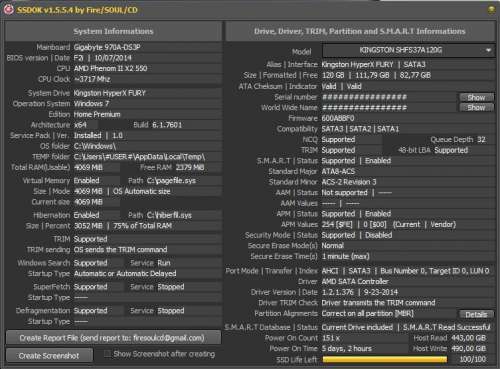This screenshot has height=369, width=500.
Task: Select the CPU clock value ~3717 Mhz
Action: (x=92, y=79)
